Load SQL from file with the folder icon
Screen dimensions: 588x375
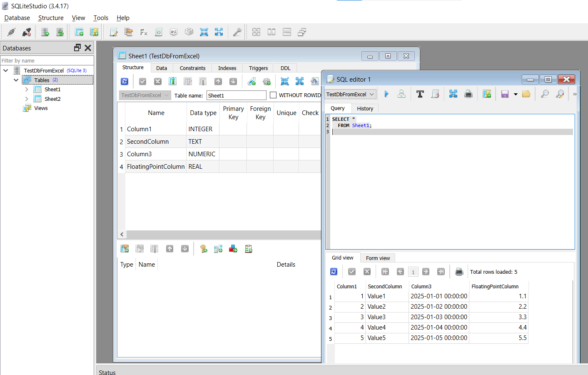[x=526, y=94]
